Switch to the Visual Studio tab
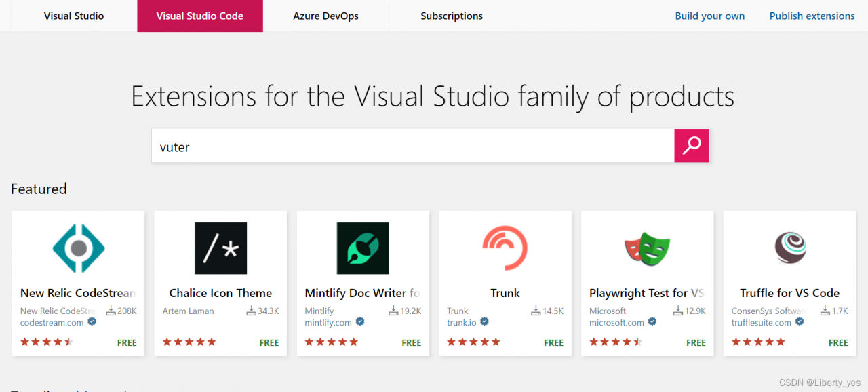Image resolution: width=868 pixels, height=392 pixels. (x=74, y=16)
